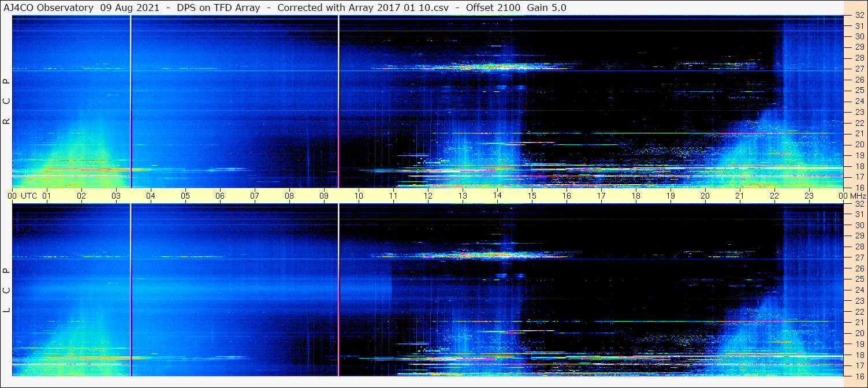Click the UTC label on the time axis
868x388 pixels.
(x=29, y=196)
